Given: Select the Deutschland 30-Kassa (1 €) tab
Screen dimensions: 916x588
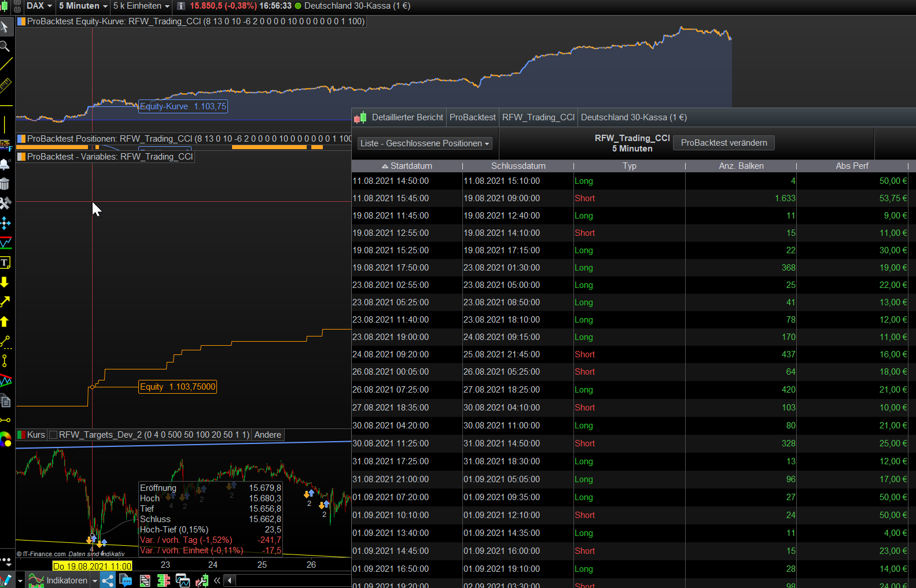Looking at the screenshot, I should coord(634,117).
